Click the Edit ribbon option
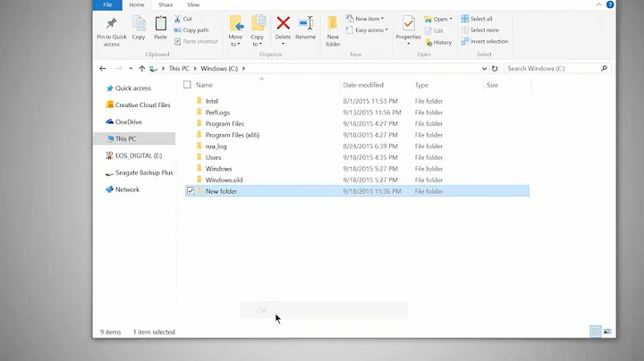Screen dimensions: 644x361 point(434,30)
